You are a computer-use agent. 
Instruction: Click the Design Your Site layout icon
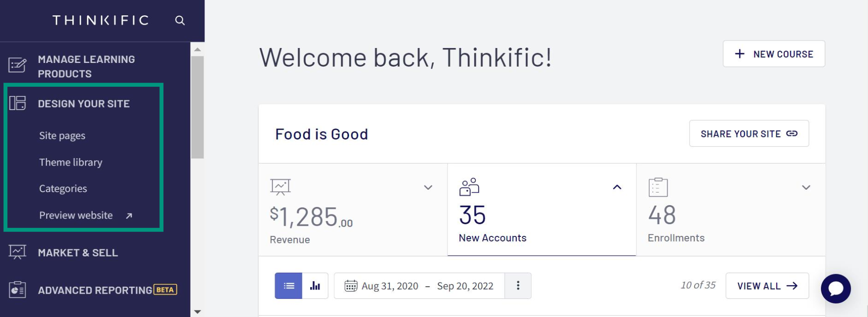coord(17,103)
